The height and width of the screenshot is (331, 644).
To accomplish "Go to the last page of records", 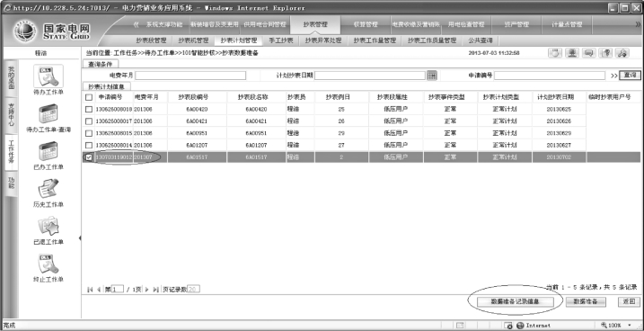I will point(155,290).
